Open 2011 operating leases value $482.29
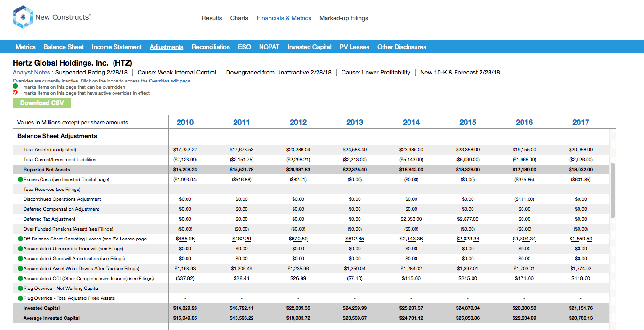Screen dimensions: 644x330 click(242, 239)
